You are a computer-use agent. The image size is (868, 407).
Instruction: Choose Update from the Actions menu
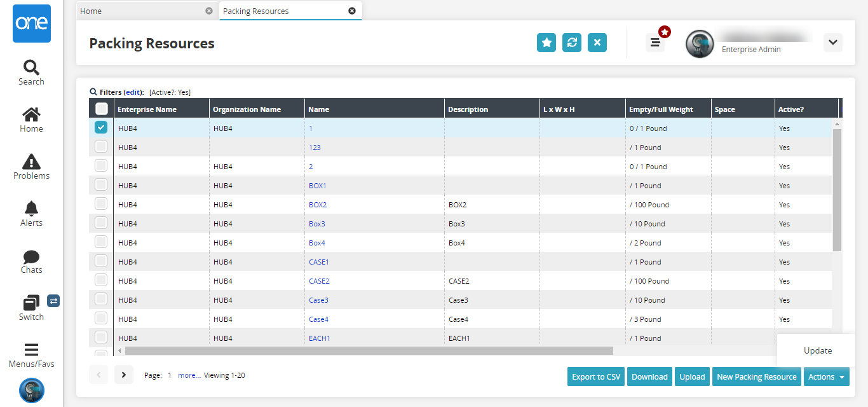tap(817, 350)
